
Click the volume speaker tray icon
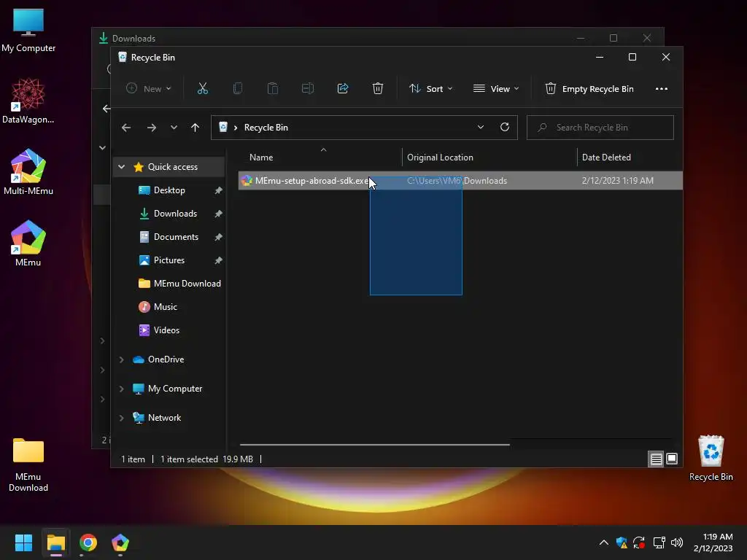click(x=676, y=542)
